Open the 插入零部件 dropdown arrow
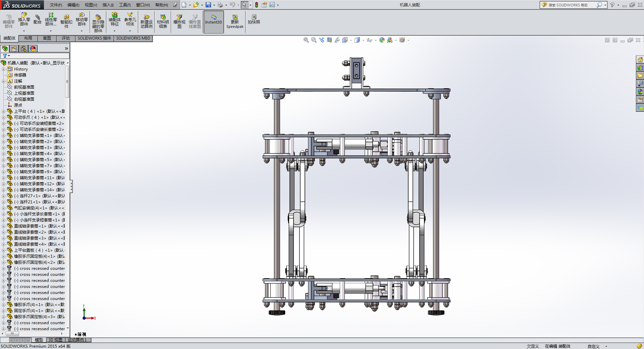The image size is (644, 349). 24,31
